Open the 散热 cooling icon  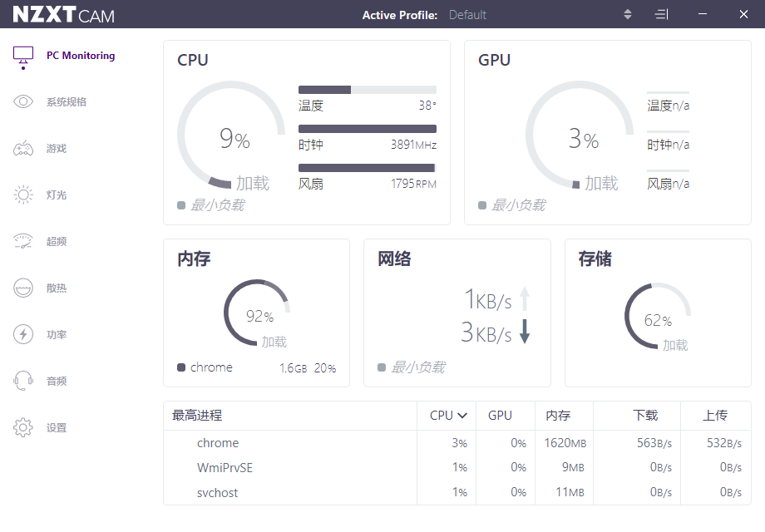click(23, 288)
